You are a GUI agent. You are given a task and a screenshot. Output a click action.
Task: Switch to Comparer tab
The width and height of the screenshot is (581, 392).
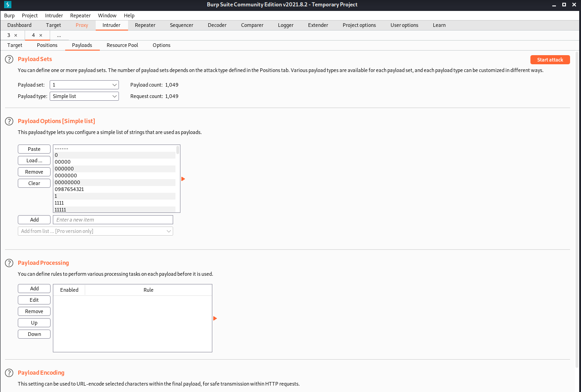pyautogui.click(x=252, y=25)
